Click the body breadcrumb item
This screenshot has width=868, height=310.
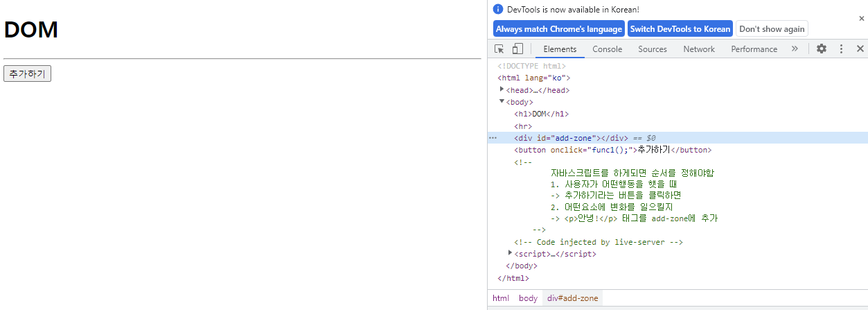pyautogui.click(x=528, y=298)
